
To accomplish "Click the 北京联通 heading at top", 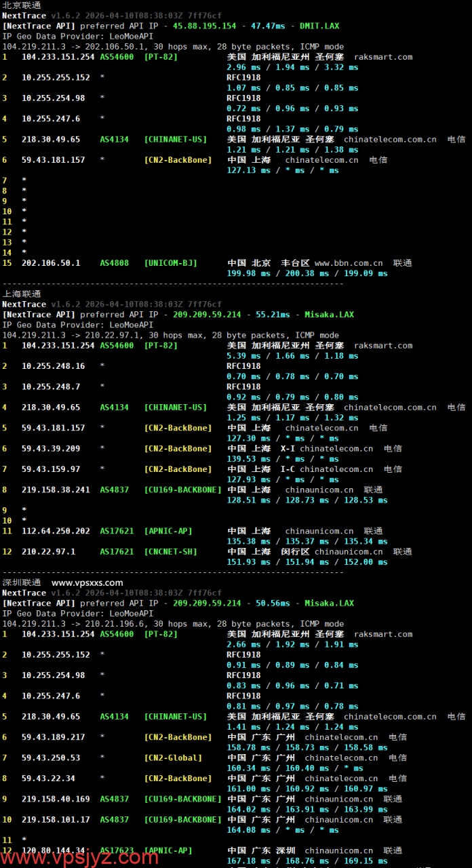I will [x=22, y=5].
